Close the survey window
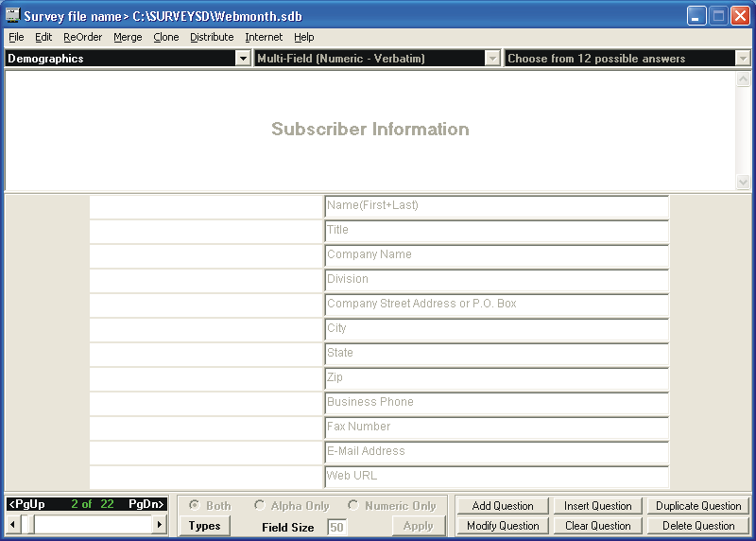This screenshot has height=541, width=756. coord(740,16)
